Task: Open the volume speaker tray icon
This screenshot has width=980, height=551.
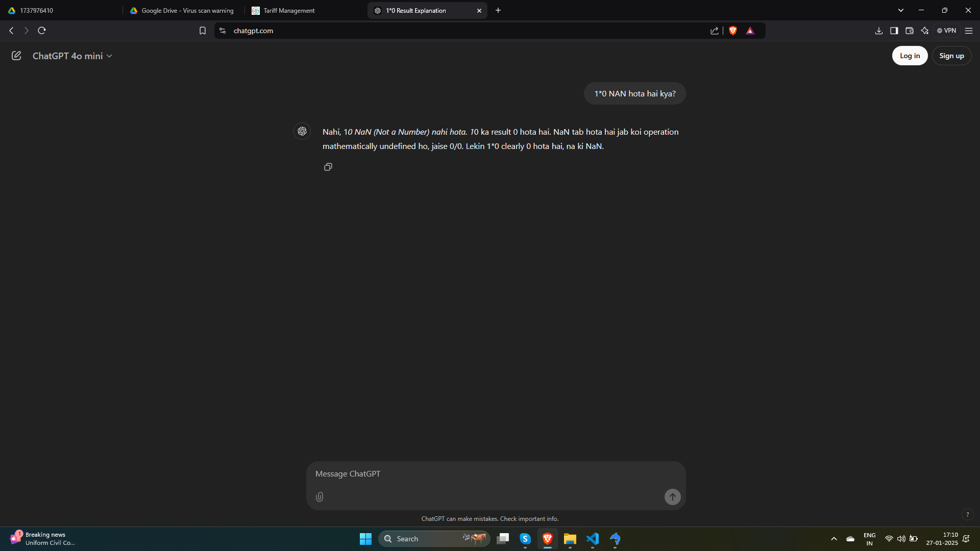Action: click(x=901, y=539)
